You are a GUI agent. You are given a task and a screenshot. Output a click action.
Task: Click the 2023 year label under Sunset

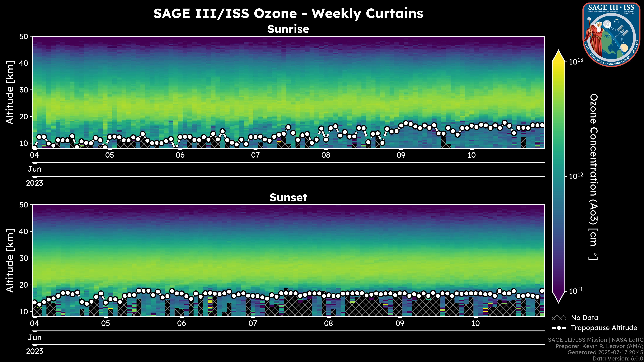tap(35, 351)
